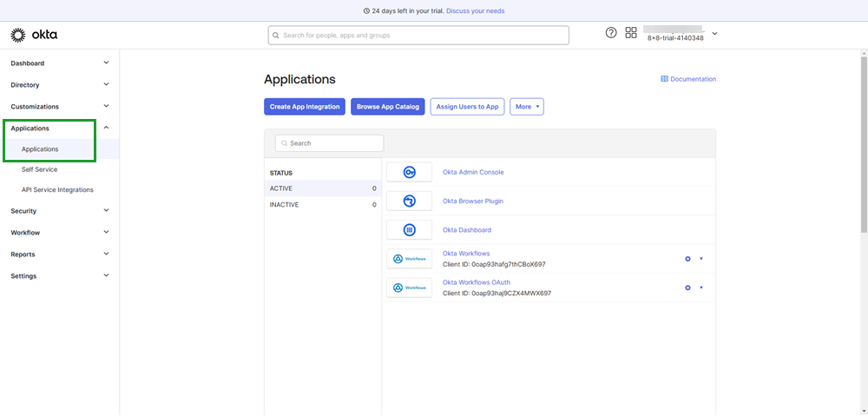Click the clock icon in trial banner
This screenshot has height=416, width=868.
[x=366, y=11]
